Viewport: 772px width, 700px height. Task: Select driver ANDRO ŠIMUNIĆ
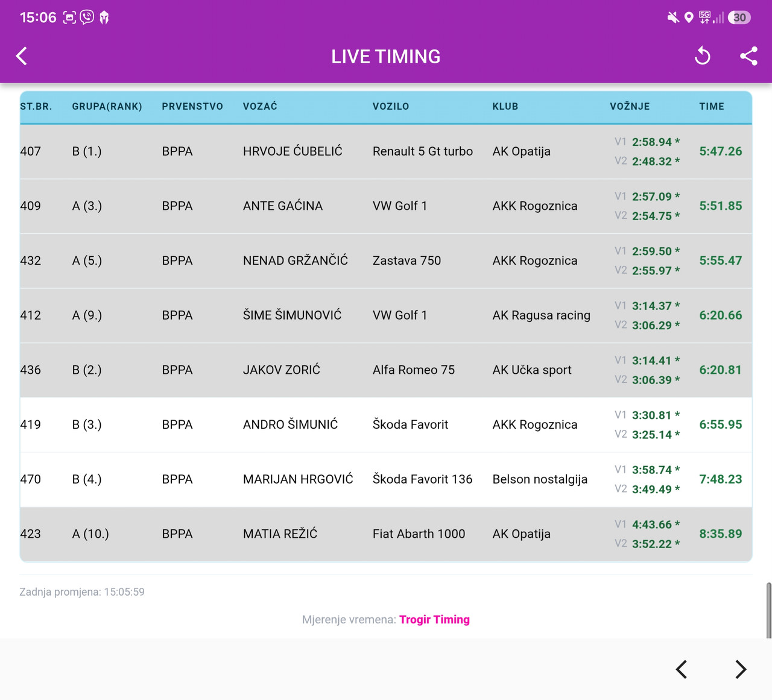click(290, 424)
